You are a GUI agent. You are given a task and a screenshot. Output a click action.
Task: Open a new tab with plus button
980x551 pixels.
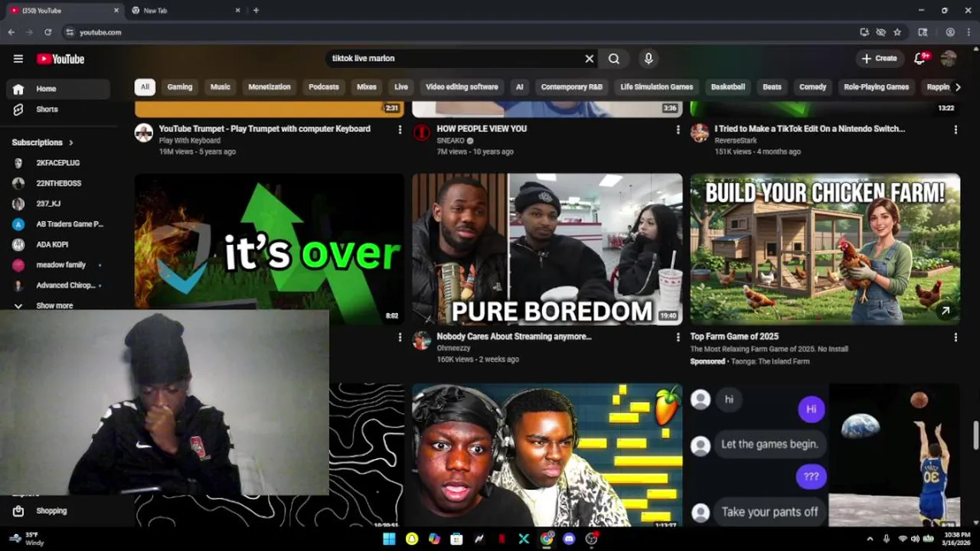tap(256, 11)
